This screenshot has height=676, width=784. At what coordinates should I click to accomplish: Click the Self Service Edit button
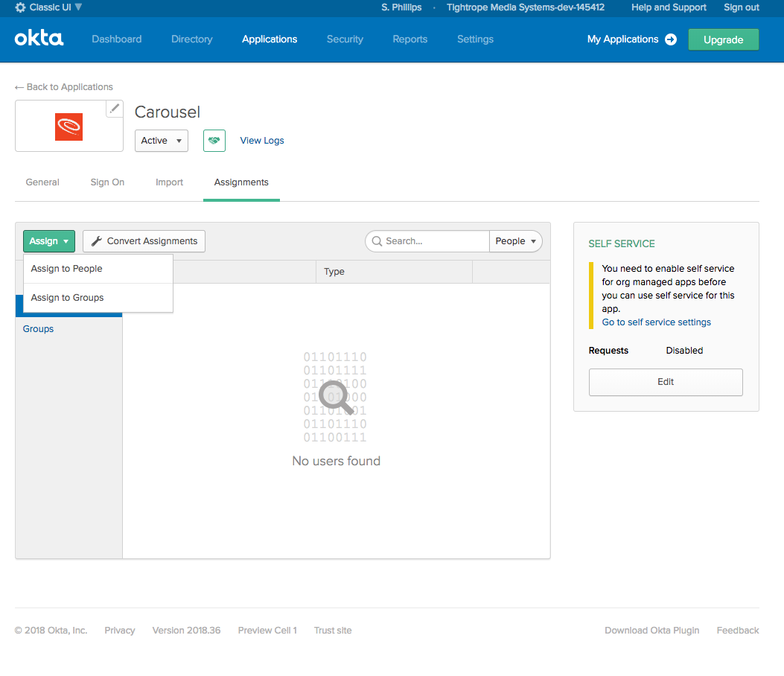pyautogui.click(x=666, y=382)
